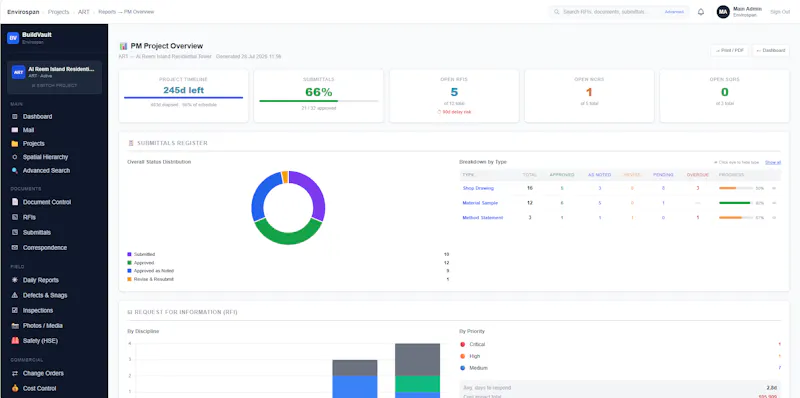Click the Inspections checkbox icon
Screen dimensions: 800x398
point(14,310)
